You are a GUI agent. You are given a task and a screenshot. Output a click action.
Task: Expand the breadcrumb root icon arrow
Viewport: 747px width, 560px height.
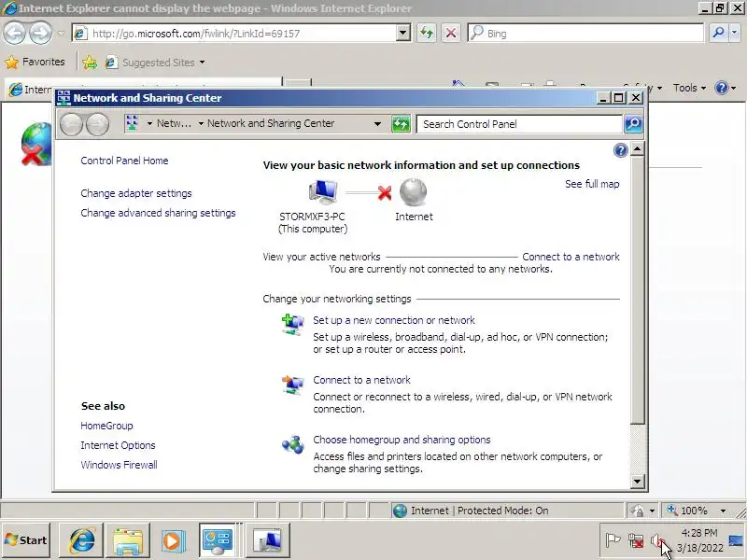(149, 124)
